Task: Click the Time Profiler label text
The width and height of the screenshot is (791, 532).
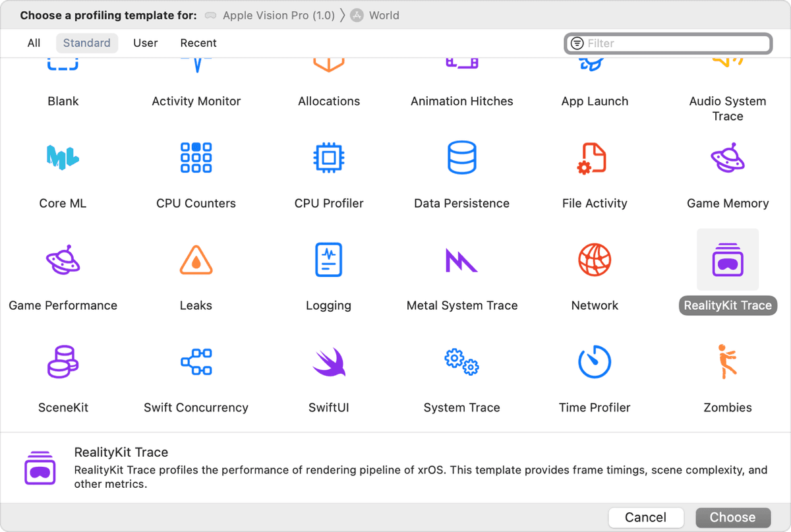Action: coord(595,407)
